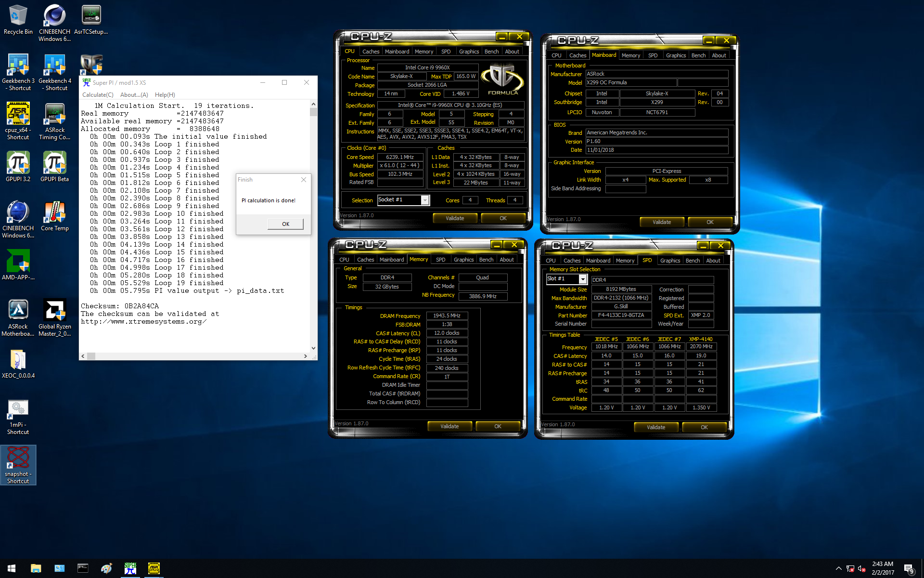Open AMD-APP desktop icon
924x578 pixels.
click(18, 265)
